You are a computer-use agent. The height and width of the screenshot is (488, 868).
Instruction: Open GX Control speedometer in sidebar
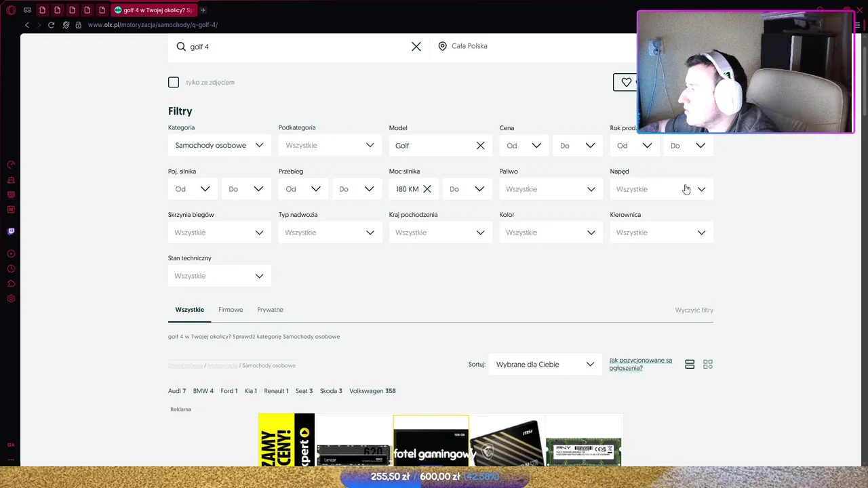click(11, 165)
